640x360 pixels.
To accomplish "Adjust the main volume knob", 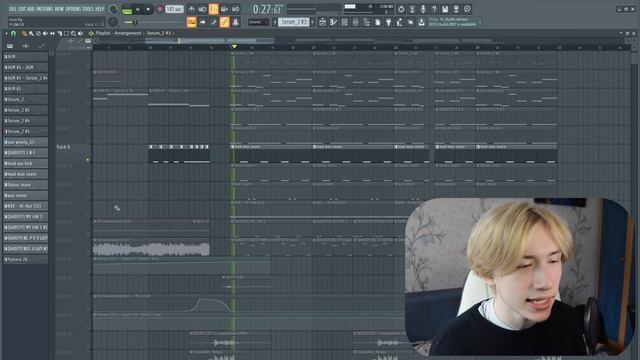I will (113, 9).
